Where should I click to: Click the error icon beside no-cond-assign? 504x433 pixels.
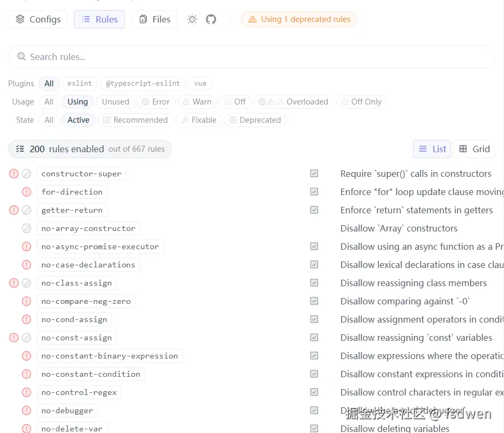[x=26, y=319]
